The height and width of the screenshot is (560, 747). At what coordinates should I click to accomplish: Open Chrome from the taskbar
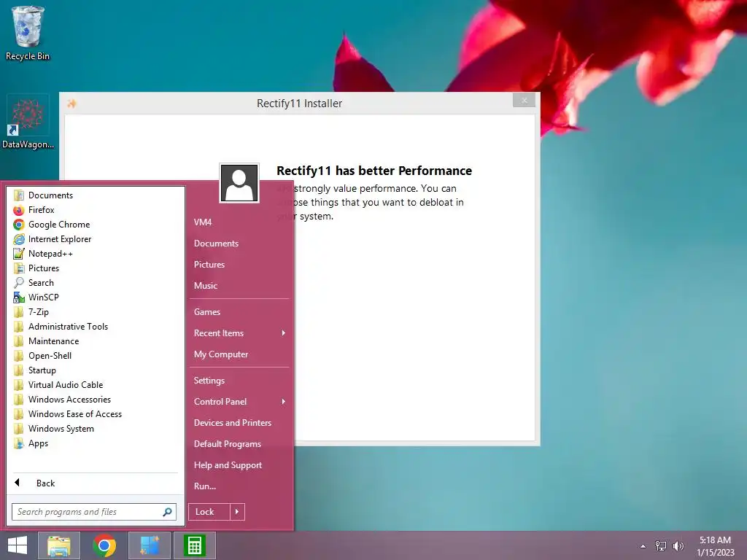[104, 545]
